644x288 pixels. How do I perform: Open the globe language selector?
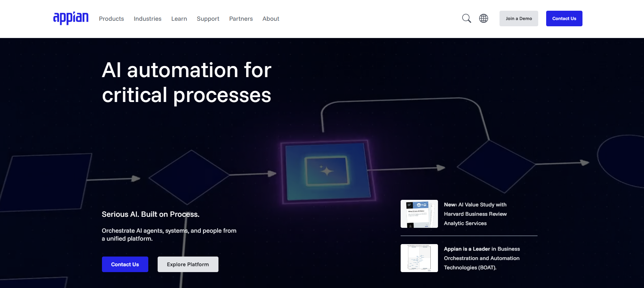pyautogui.click(x=484, y=18)
